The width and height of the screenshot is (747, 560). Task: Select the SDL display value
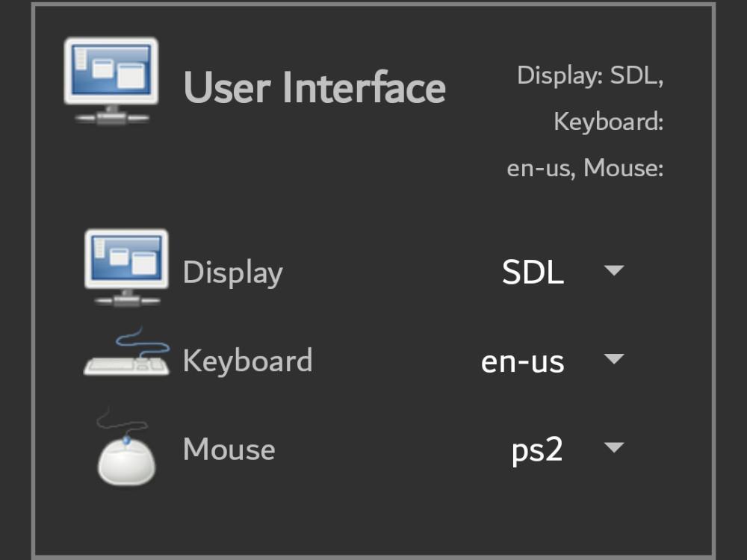point(533,273)
